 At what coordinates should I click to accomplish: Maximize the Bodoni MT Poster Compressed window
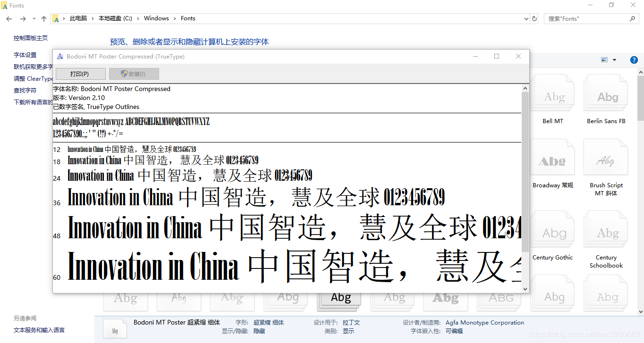[497, 56]
